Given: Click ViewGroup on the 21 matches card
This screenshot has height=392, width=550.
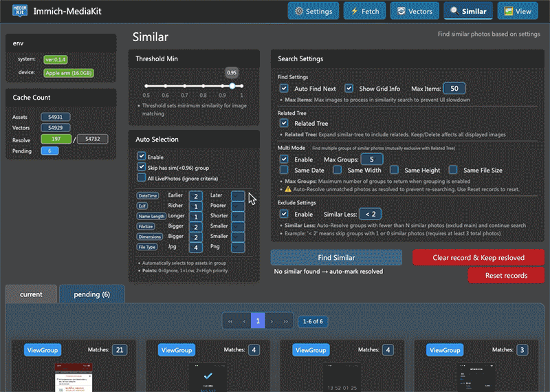Looking at the screenshot, I should 43,350.
